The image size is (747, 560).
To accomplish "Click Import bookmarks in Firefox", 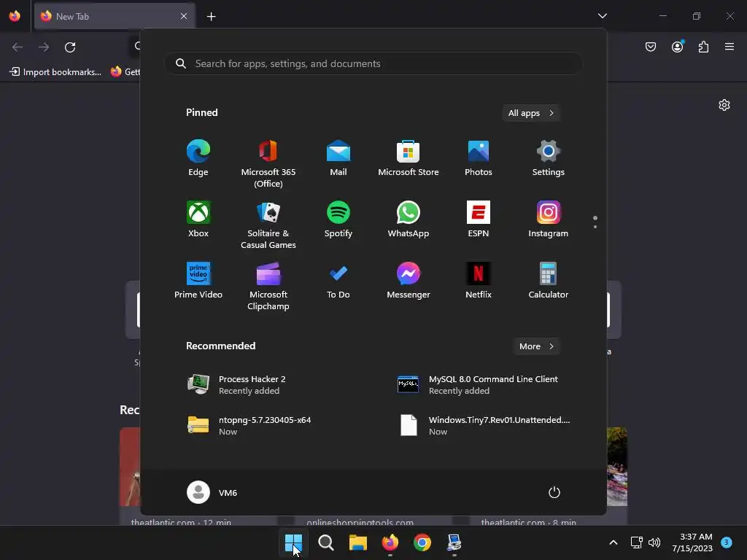I will coord(55,72).
